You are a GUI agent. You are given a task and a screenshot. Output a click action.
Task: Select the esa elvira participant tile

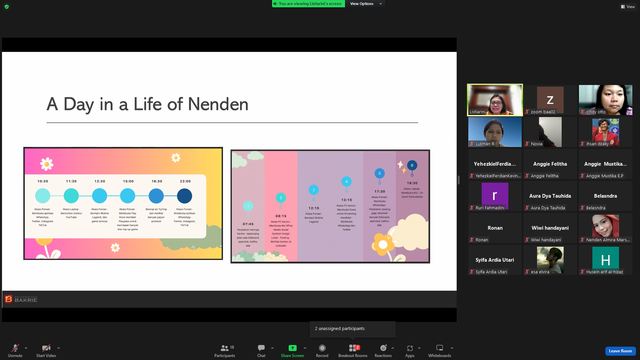(550, 260)
